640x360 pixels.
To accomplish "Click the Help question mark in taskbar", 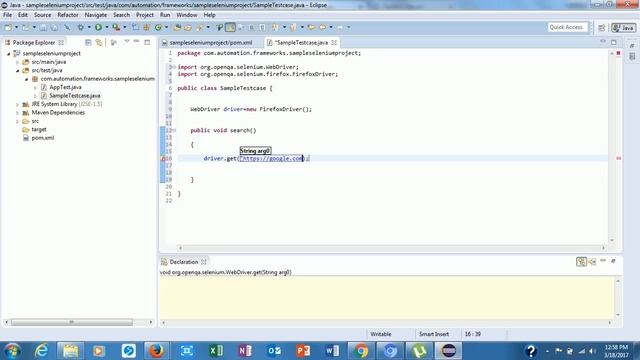I will pos(531,351).
